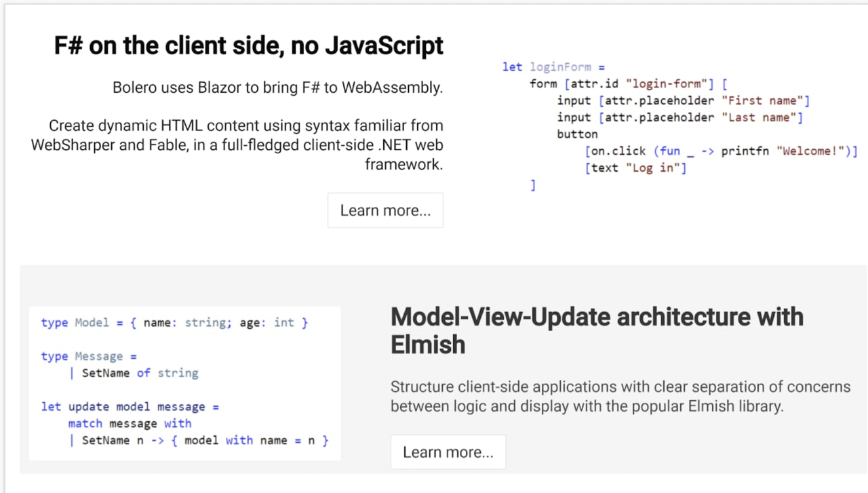Click Learn more under the Elmish section
The width and height of the screenshot is (868, 493).
[448, 452]
